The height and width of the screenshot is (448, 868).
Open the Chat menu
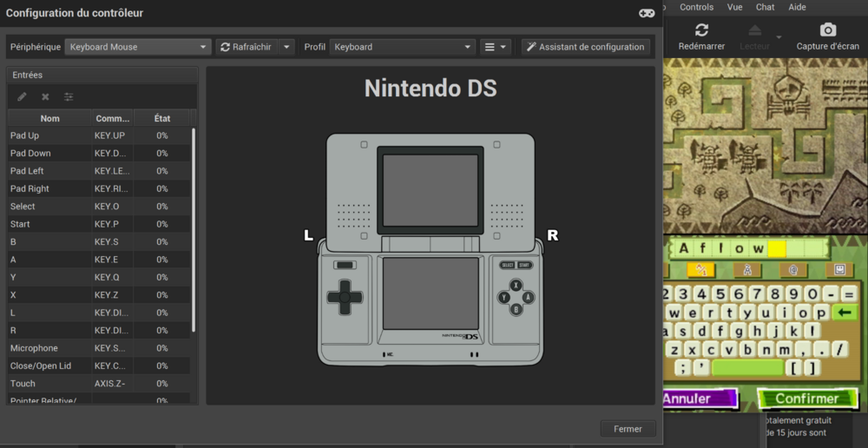tap(765, 7)
